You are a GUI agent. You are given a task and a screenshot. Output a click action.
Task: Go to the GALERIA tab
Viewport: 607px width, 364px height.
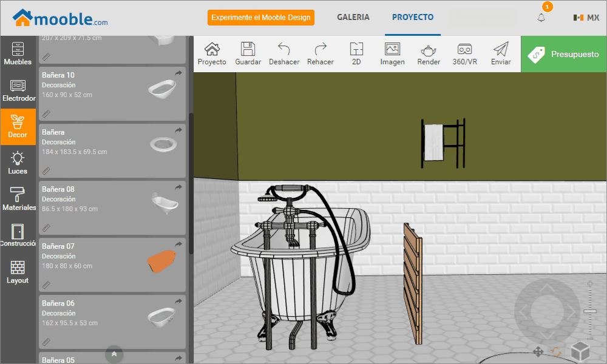[x=353, y=18]
